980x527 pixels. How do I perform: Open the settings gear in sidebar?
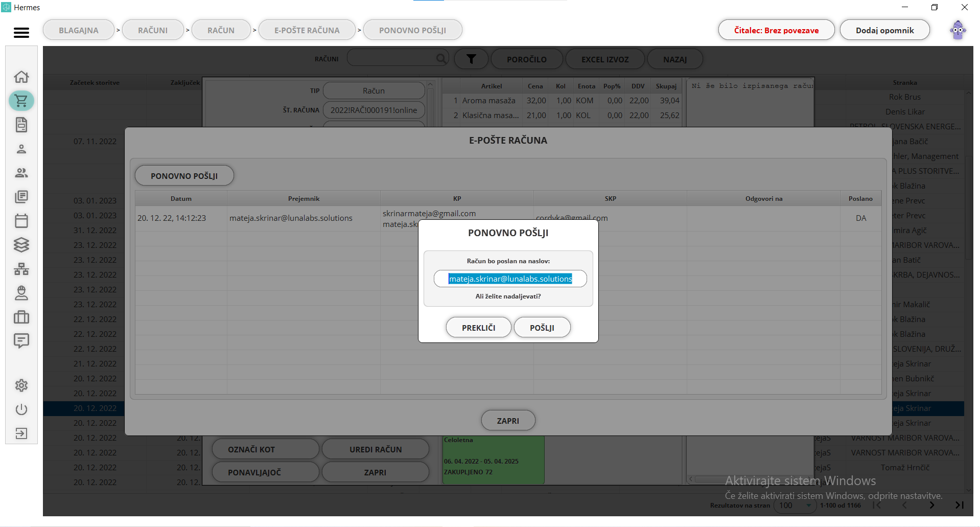coord(21,385)
